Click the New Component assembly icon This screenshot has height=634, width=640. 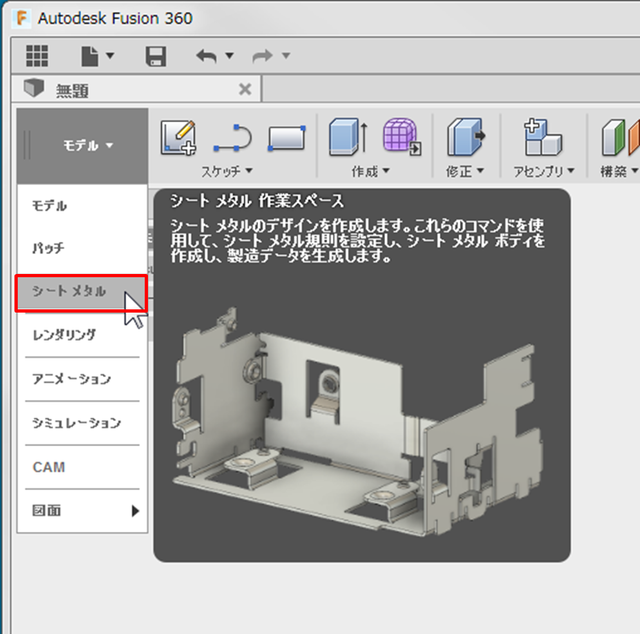coord(543,137)
